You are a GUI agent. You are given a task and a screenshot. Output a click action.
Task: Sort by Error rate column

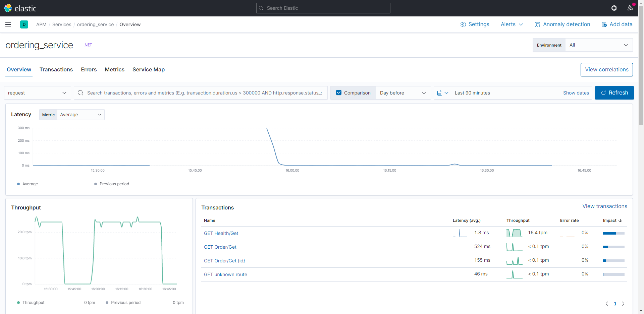(x=569, y=221)
